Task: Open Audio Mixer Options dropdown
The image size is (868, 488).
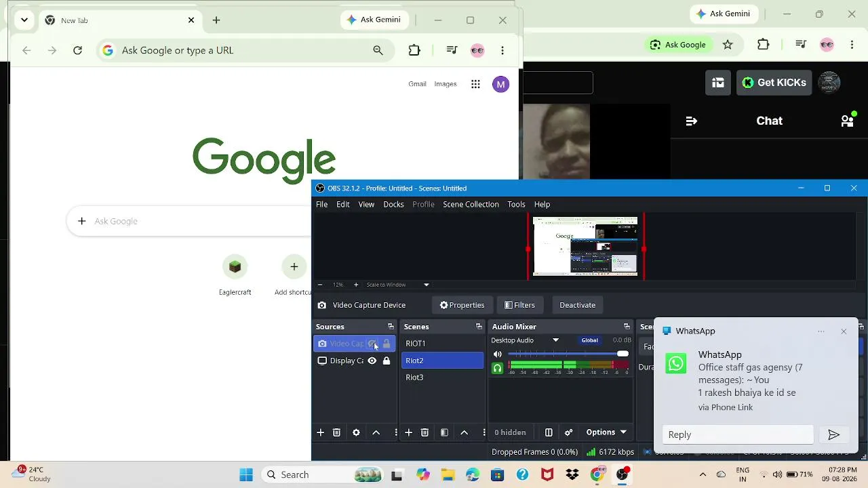Action: click(x=606, y=432)
